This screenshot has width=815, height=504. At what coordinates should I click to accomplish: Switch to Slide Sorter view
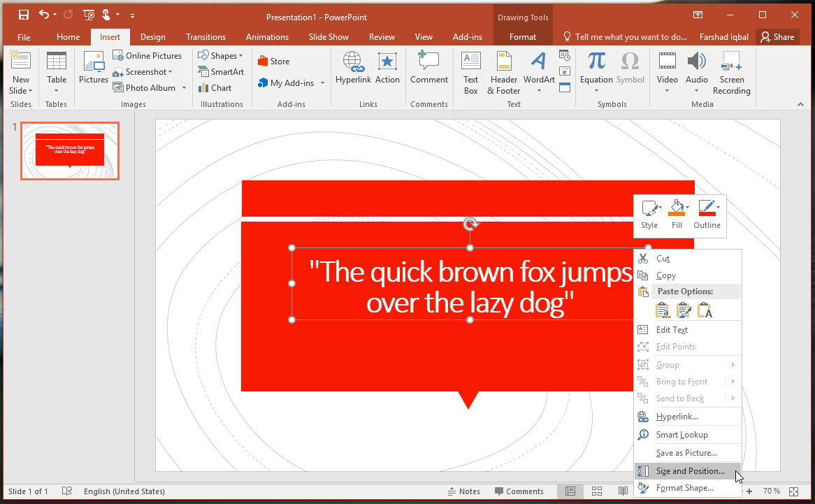click(x=597, y=491)
